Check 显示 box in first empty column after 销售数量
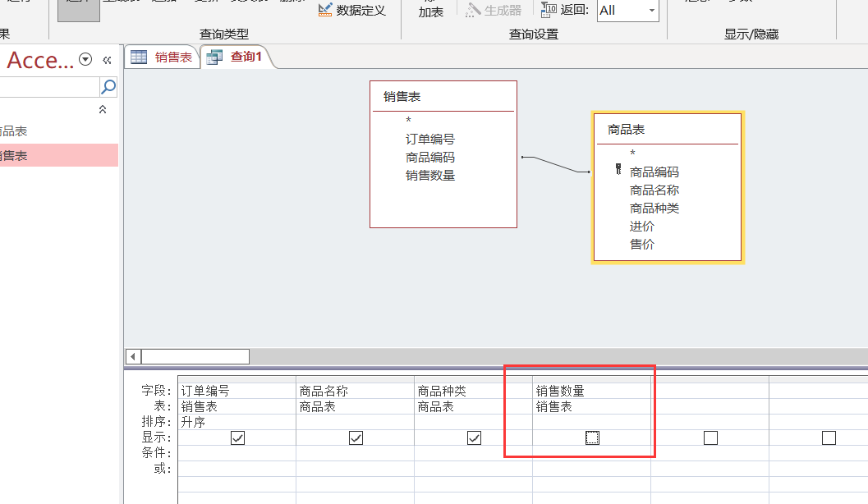 coord(711,438)
